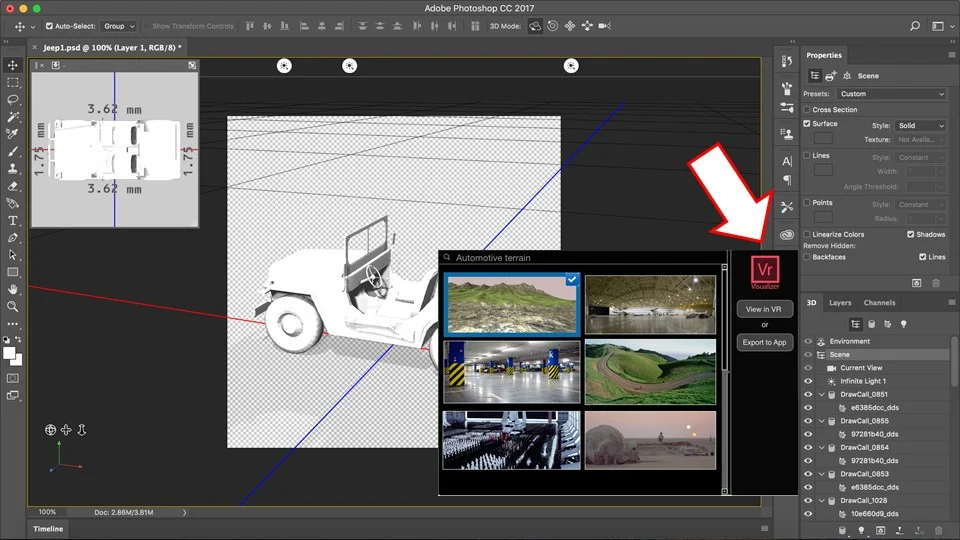Filter 3D panel by lights bulb icon
The image size is (960, 540).
coord(904,324)
